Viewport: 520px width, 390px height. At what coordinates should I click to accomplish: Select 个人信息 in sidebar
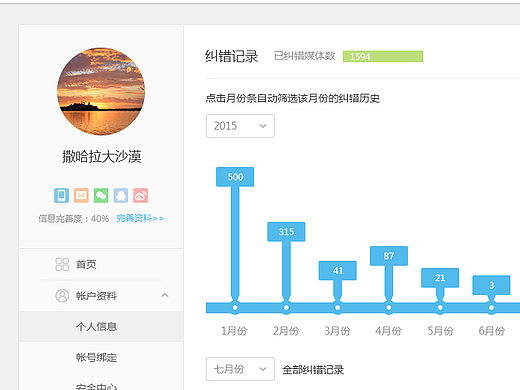point(101,326)
